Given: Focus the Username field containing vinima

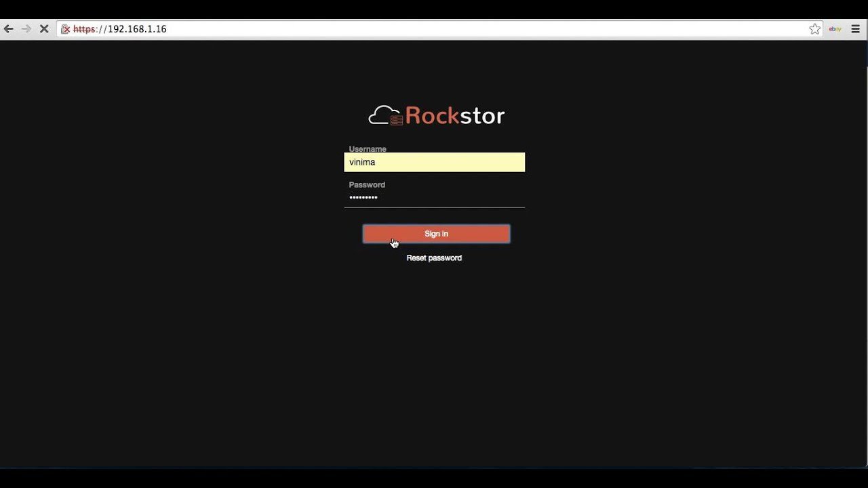Looking at the screenshot, I should tap(435, 163).
